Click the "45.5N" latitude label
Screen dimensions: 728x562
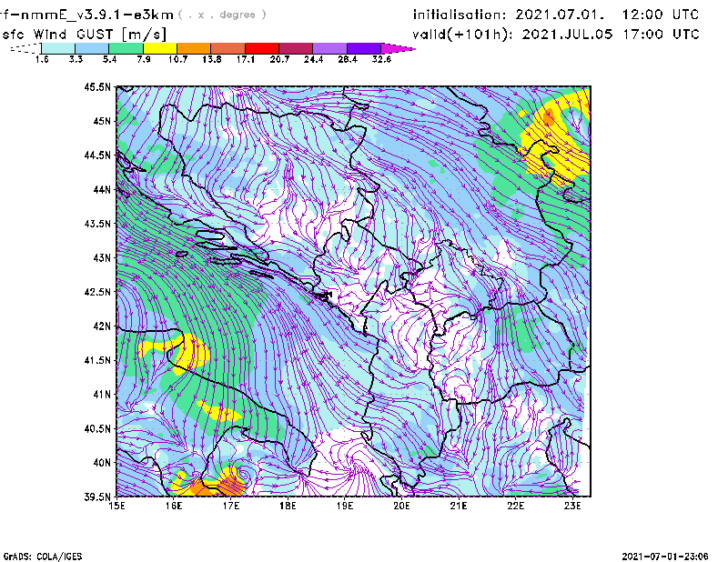point(97,86)
